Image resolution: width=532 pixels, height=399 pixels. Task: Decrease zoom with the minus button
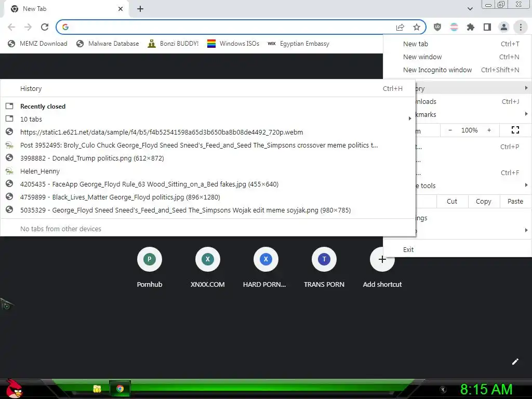tap(450, 130)
